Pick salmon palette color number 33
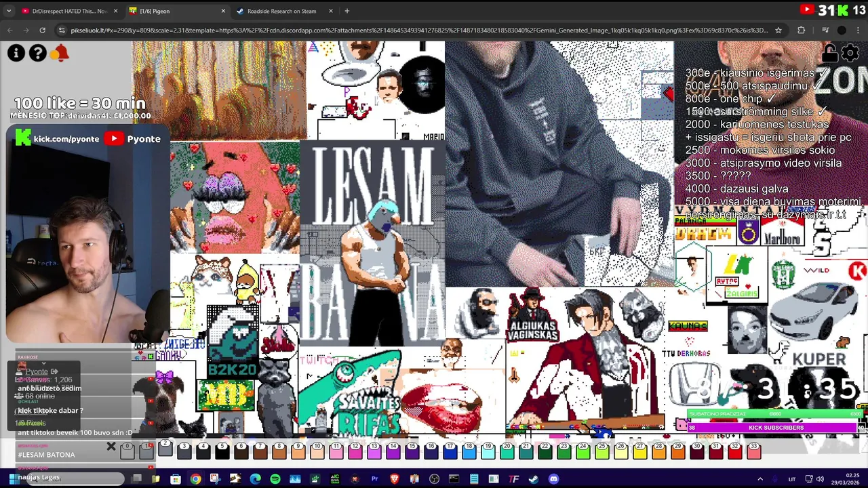 (753, 451)
